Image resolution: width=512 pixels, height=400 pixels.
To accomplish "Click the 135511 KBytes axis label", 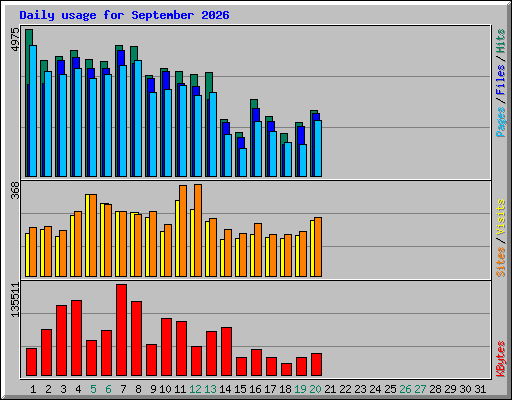I will 15,299.
